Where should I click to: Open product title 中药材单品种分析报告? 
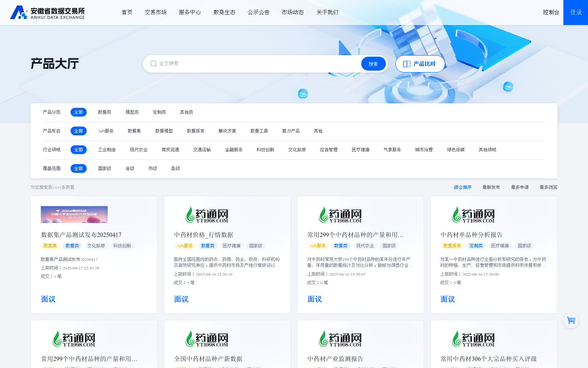tap(471, 235)
